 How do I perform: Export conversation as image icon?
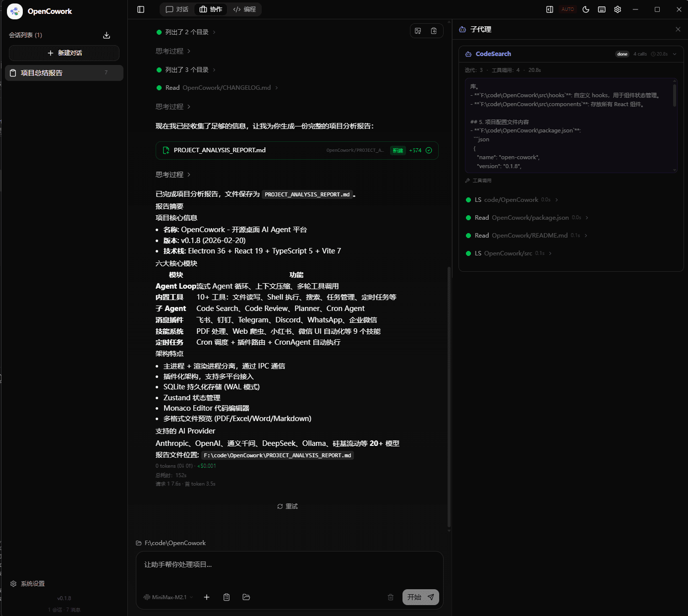click(x=418, y=31)
